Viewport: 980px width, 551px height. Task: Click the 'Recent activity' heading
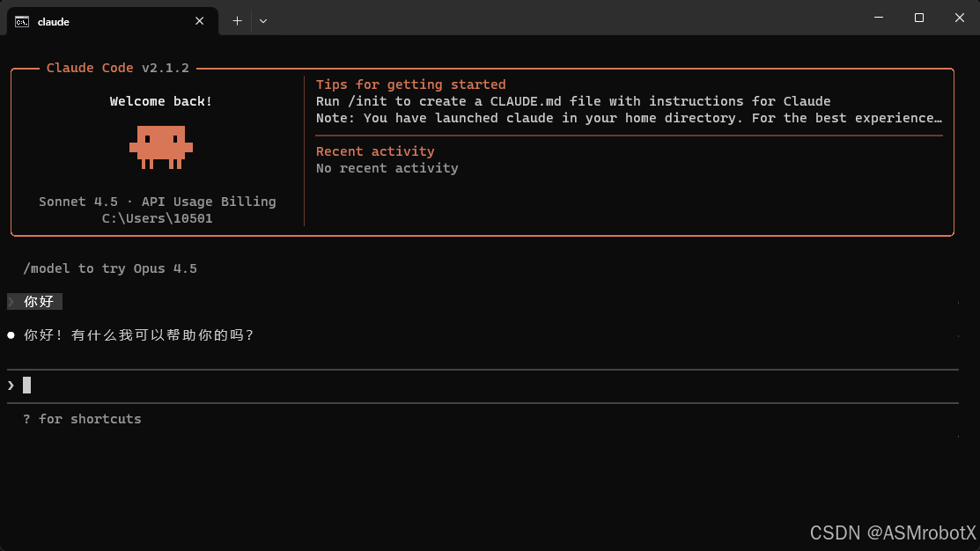[375, 151]
